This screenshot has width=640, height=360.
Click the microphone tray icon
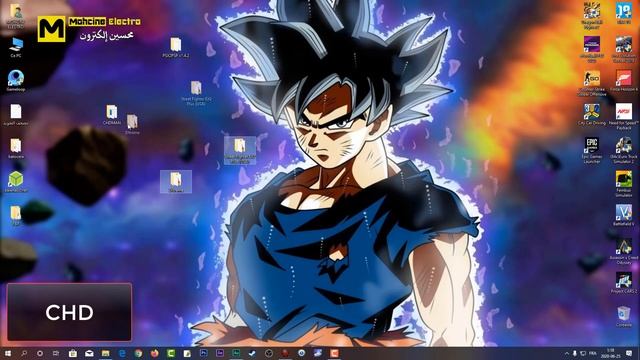pos(575,353)
